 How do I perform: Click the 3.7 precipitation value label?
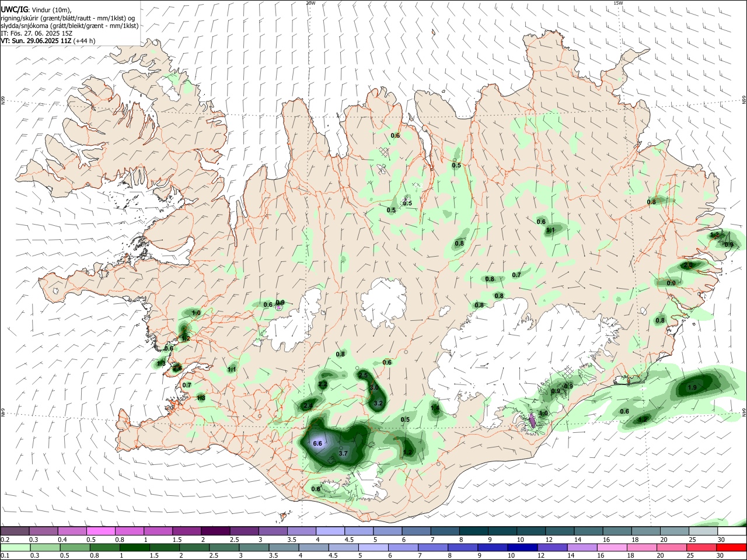[343, 453]
